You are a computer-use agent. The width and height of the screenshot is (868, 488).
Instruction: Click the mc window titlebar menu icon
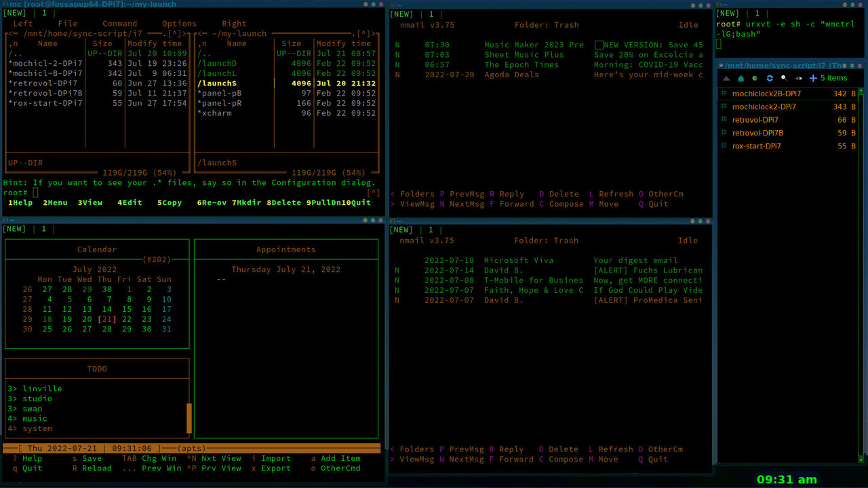pyautogui.click(x=5, y=4)
